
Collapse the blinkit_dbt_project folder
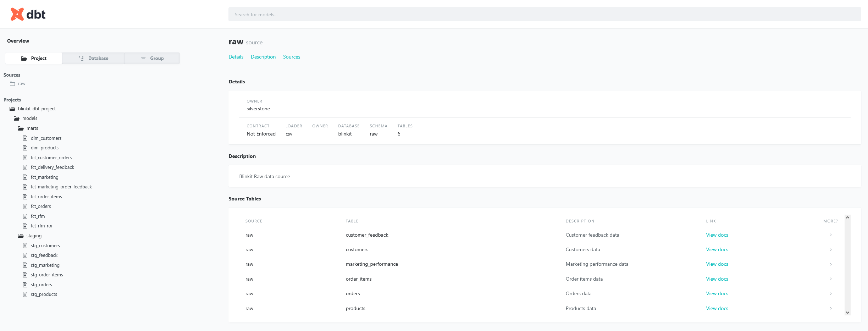click(x=12, y=109)
